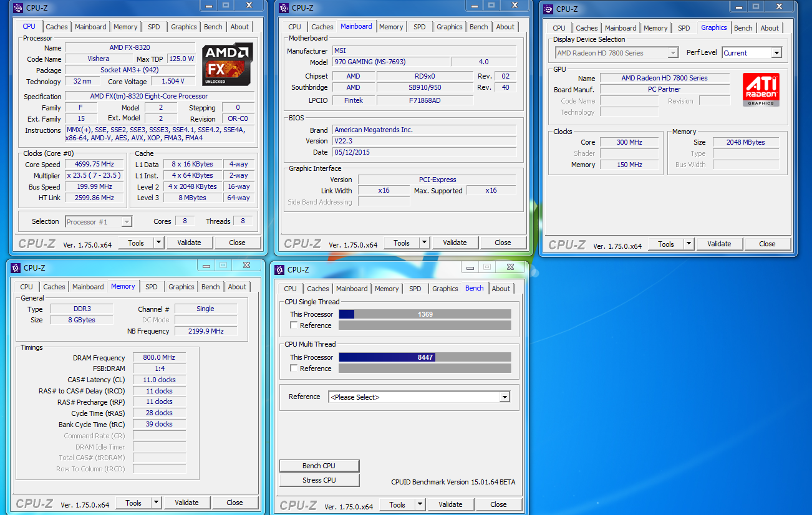Click CAS# Latency value 11.0 clocks
The width and height of the screenshot is (812, 515).
pos(159,380)
